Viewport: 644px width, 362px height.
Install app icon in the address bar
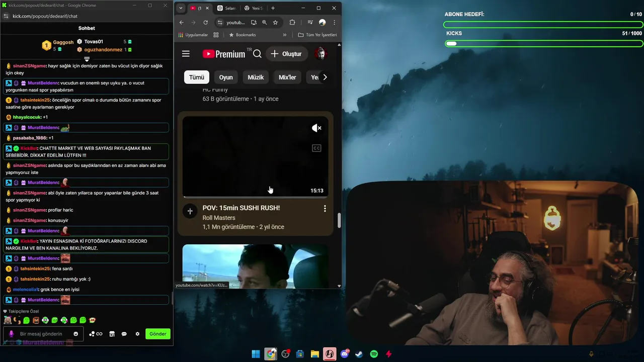(254, 22)
